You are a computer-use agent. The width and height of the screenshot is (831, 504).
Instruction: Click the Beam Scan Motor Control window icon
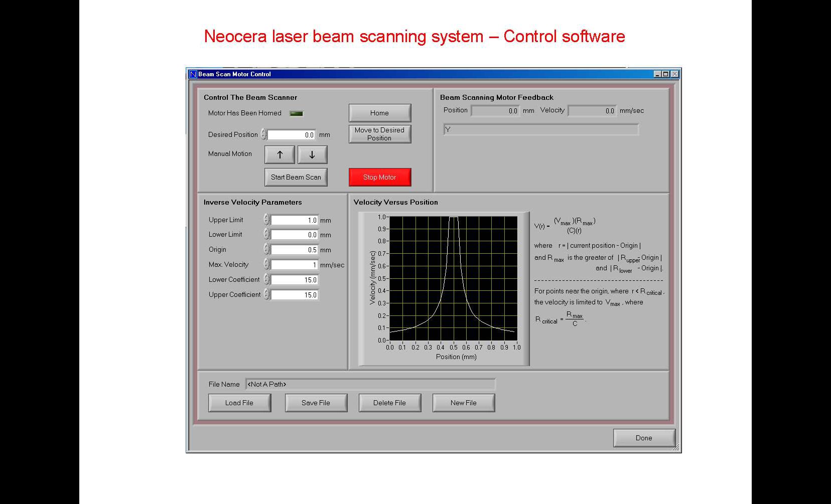[193, 74]
